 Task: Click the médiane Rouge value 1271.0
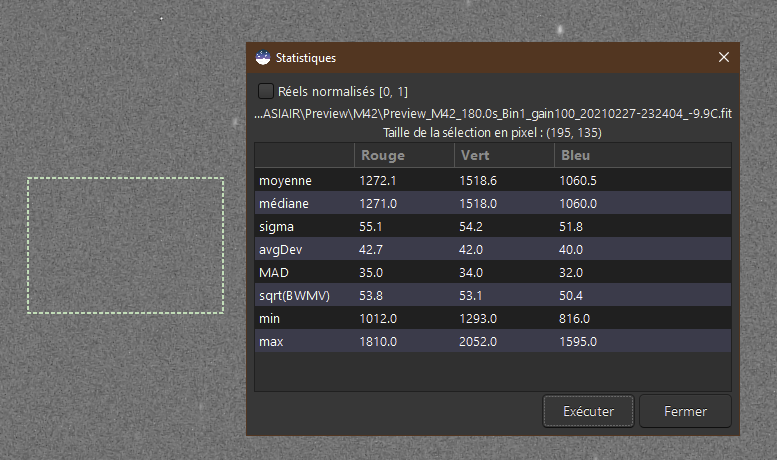coord(378,203)
